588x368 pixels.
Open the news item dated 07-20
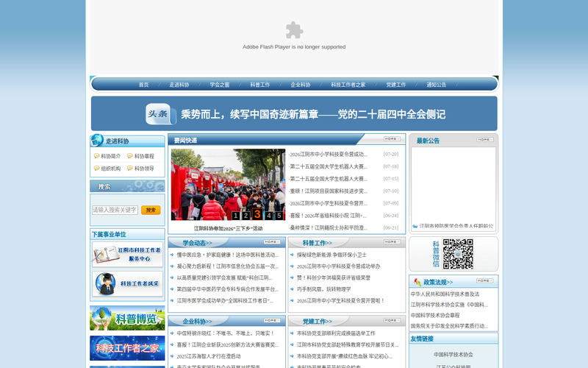(329, 155)
